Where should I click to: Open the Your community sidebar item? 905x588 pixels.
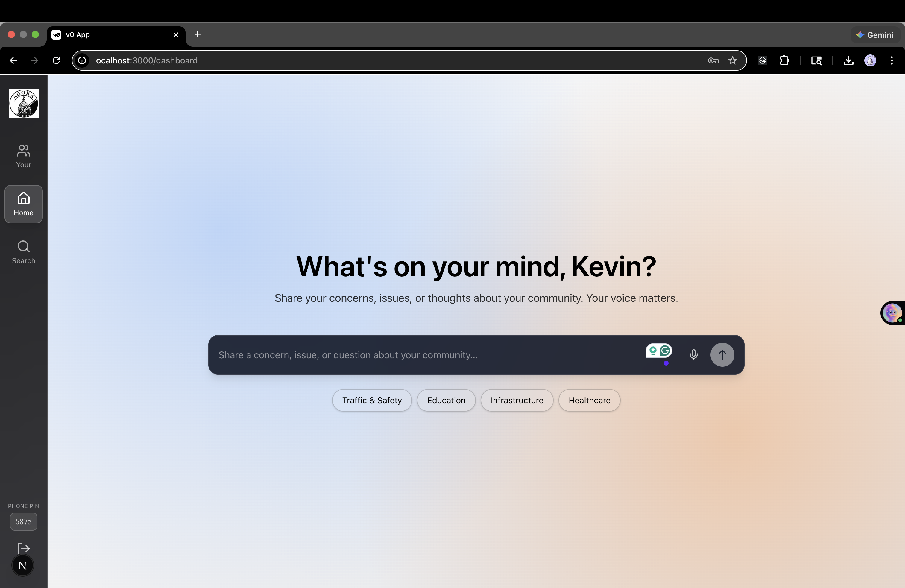click(x=24, y=156)
